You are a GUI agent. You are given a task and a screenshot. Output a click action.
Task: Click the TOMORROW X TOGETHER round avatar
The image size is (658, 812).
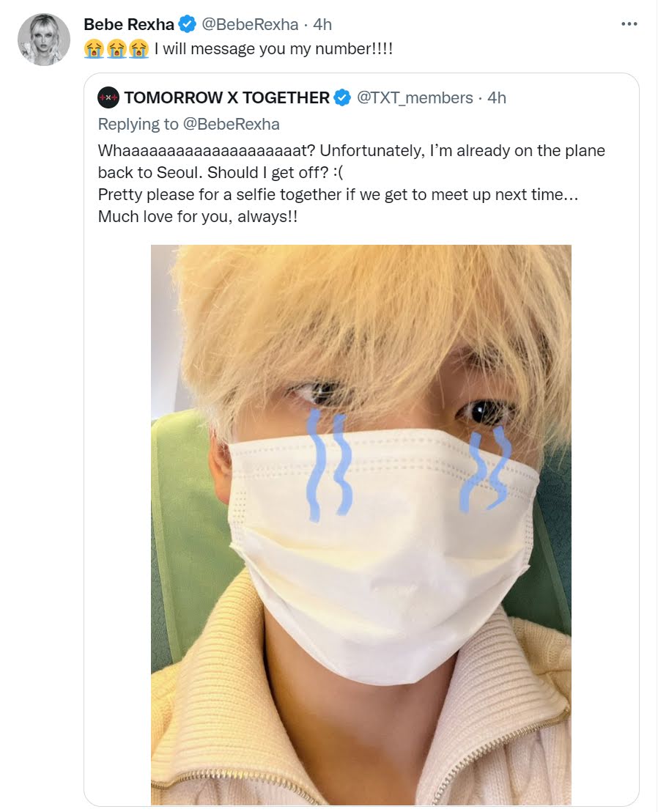tap(108, 98)
